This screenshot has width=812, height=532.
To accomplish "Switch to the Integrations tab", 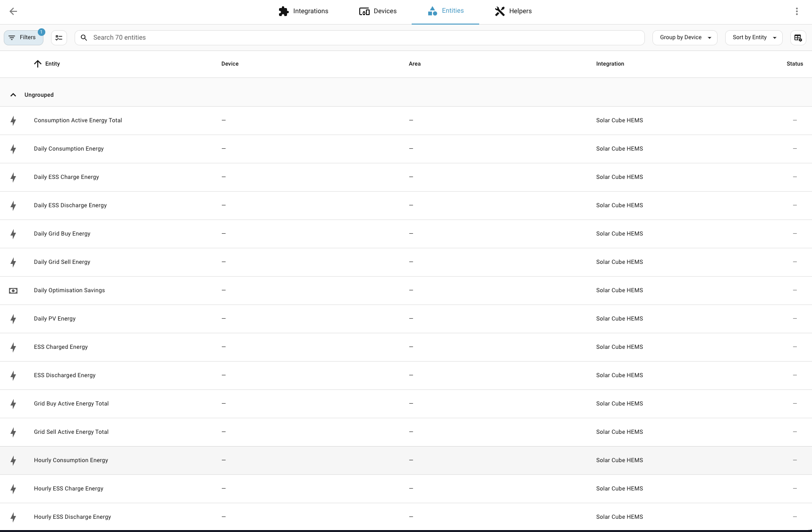I will click(303, 11).
